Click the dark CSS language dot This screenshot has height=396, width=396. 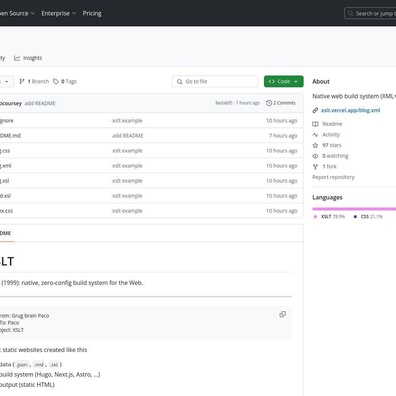pyautogui.click(x=355, y=217)
